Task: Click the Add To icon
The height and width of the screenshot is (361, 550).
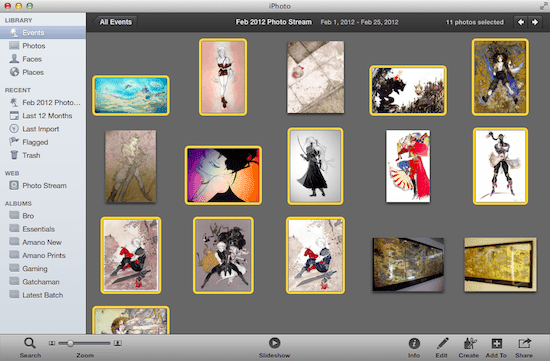Action: tap(496, 343)
